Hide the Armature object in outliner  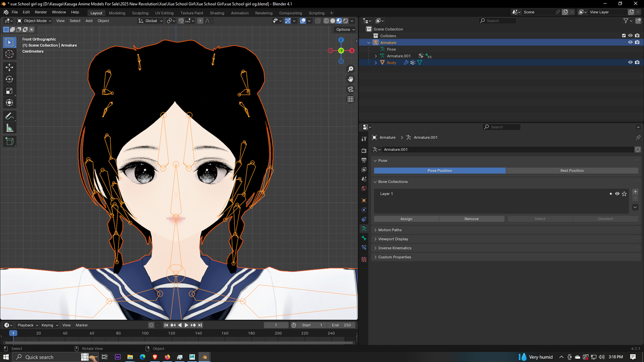coord(630,42)
